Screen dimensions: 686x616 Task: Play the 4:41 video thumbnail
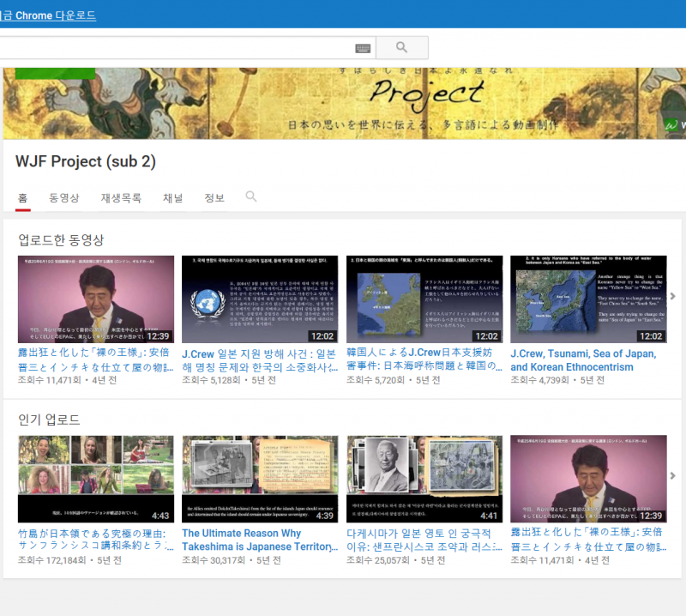(424, 479)
